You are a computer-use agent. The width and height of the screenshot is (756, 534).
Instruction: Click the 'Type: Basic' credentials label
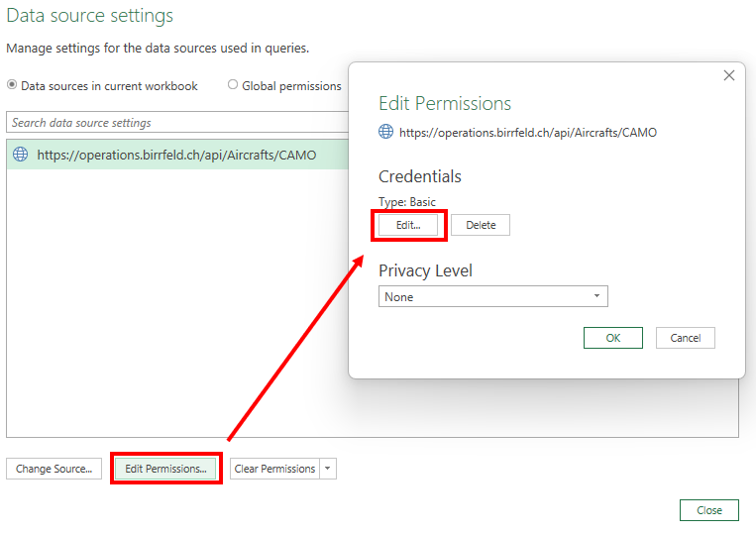[x=407, y=202]
